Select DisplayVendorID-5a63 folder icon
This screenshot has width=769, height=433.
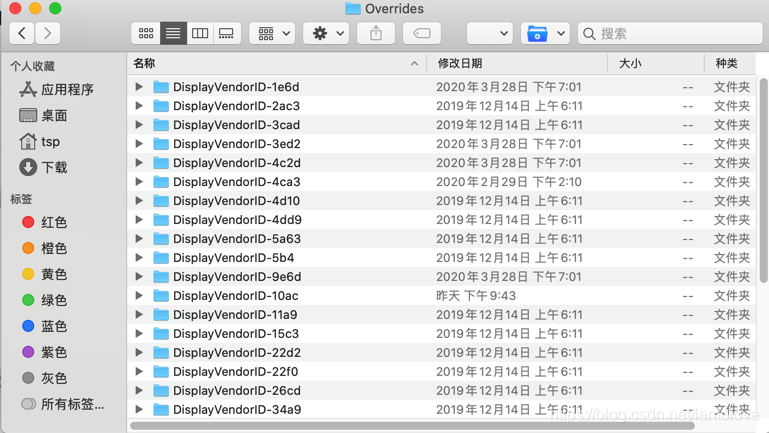(x=161, y=239)
